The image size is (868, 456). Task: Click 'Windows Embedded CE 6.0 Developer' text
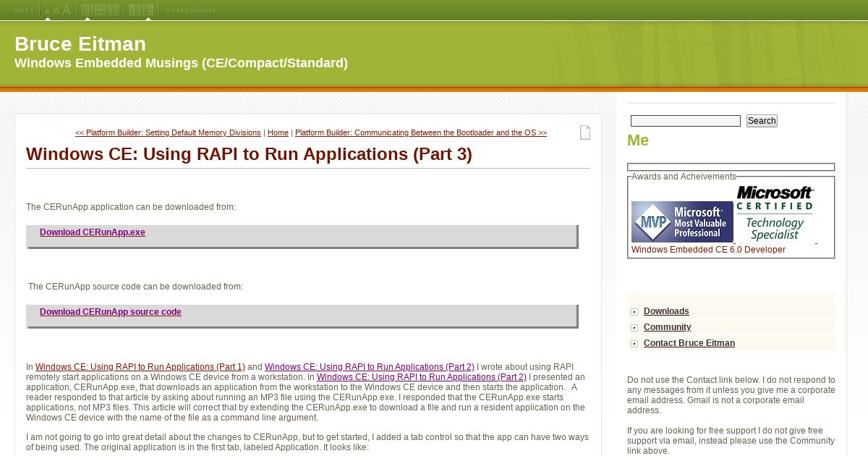pyautogui.click(x=708, y=250)
